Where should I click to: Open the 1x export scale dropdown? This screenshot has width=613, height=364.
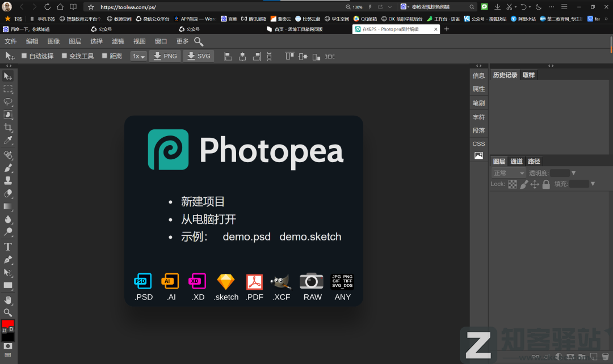(138, 56)
